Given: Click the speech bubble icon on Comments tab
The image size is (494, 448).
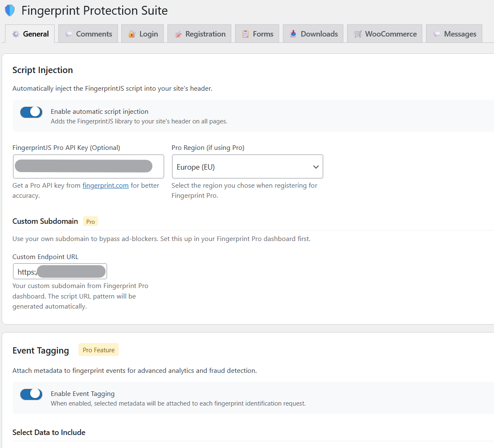Looking at the screenshot, I should point(69,34).
